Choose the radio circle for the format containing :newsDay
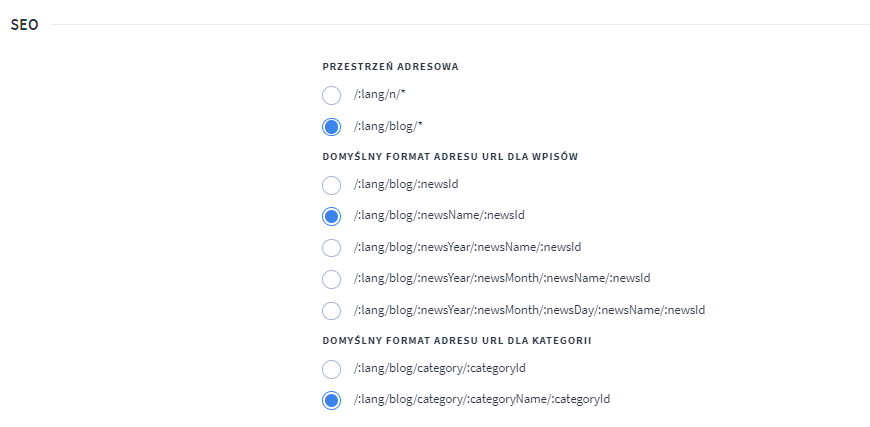This screenshot has width=870, height=427. click(331, 311)
